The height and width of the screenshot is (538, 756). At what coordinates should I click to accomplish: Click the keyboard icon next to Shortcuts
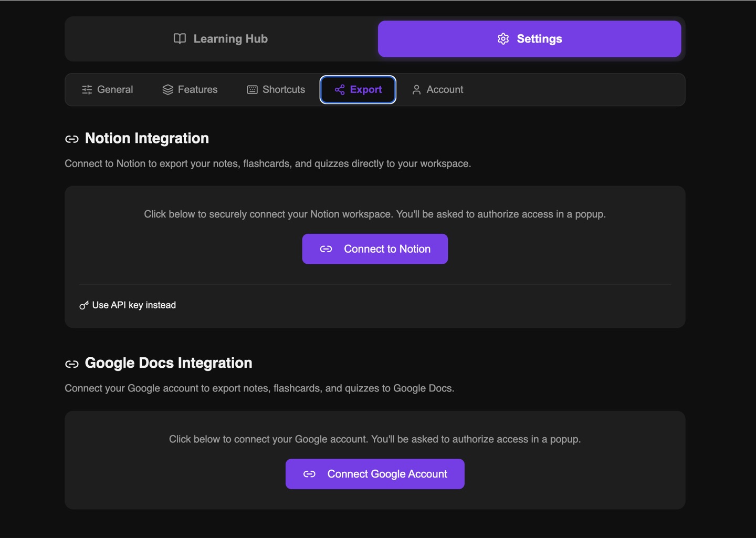coord(251,89)
